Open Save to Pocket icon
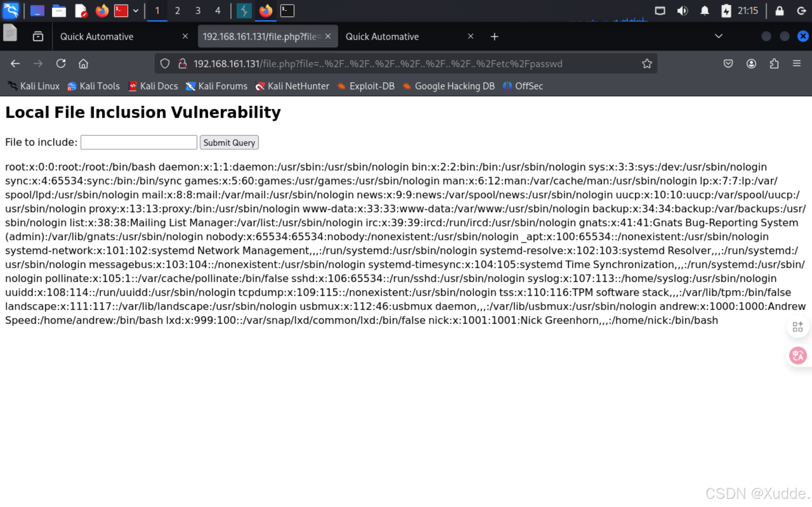The height and width of the screenshot is (507, 812). coord(728,64)
